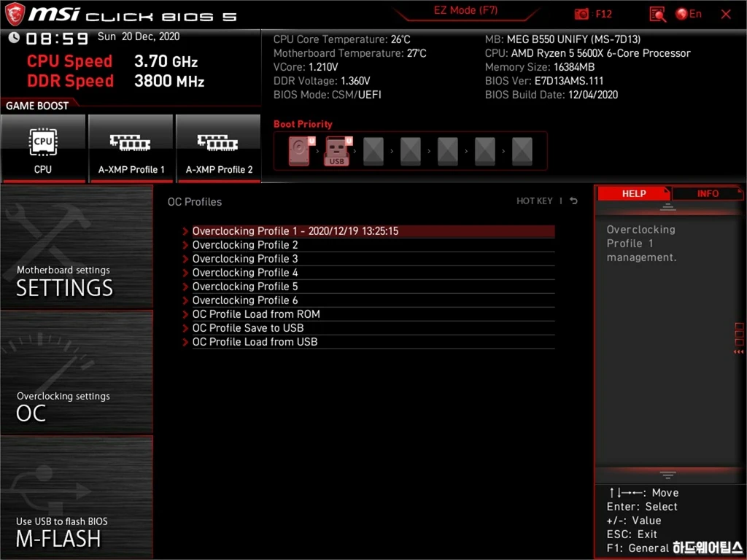
Task: Change language via the En globe icon
Action: pyautogui.click(x=689, y=14)
